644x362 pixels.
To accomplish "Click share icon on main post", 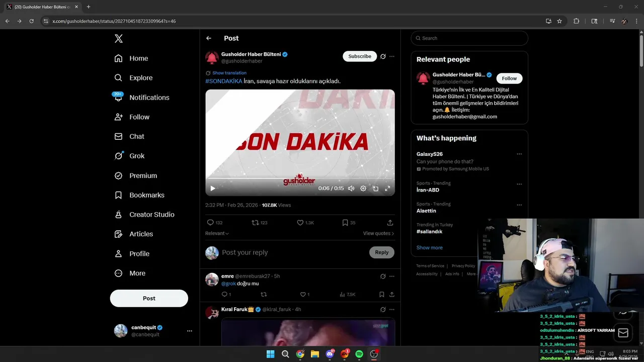I will click(390, 223).
